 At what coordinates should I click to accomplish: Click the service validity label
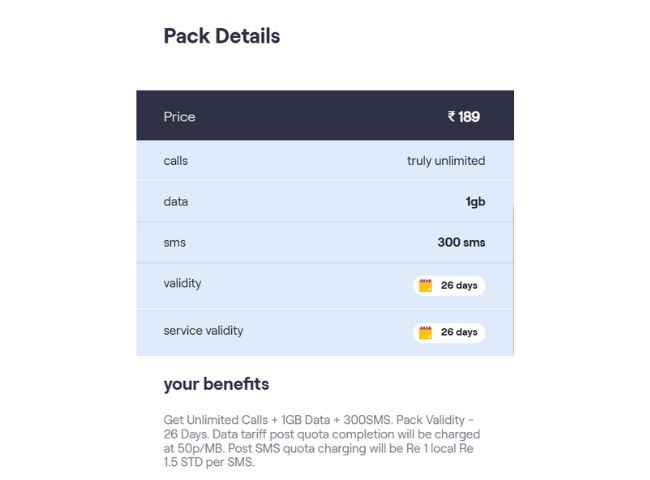(203, 330)
